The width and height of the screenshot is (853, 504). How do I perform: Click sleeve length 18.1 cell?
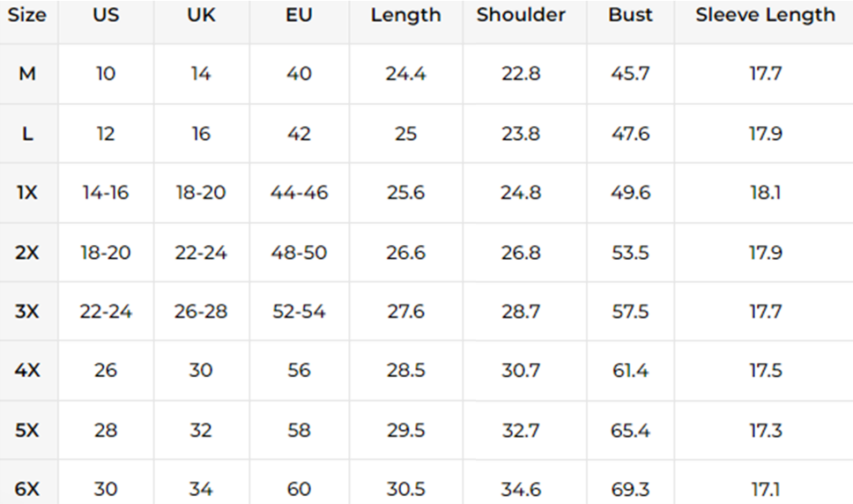[x=765, y=192]
